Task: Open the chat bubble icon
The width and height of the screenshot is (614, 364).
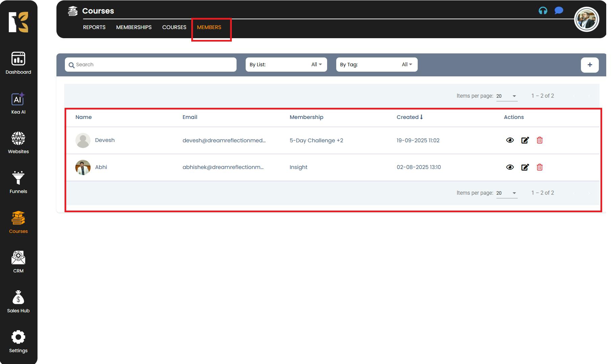Action: tap(559, 11)
